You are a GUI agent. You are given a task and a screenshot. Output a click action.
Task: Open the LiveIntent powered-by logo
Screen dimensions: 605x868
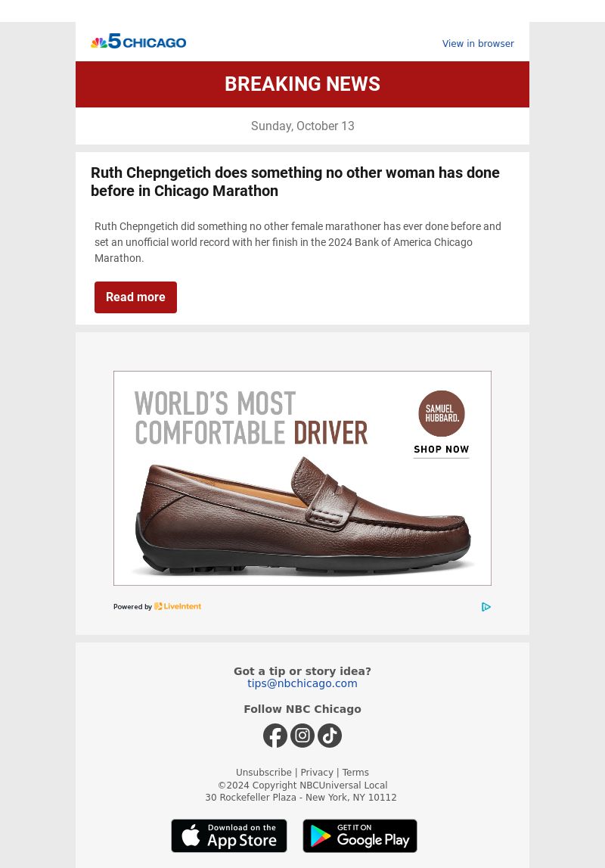coord(178,606)
